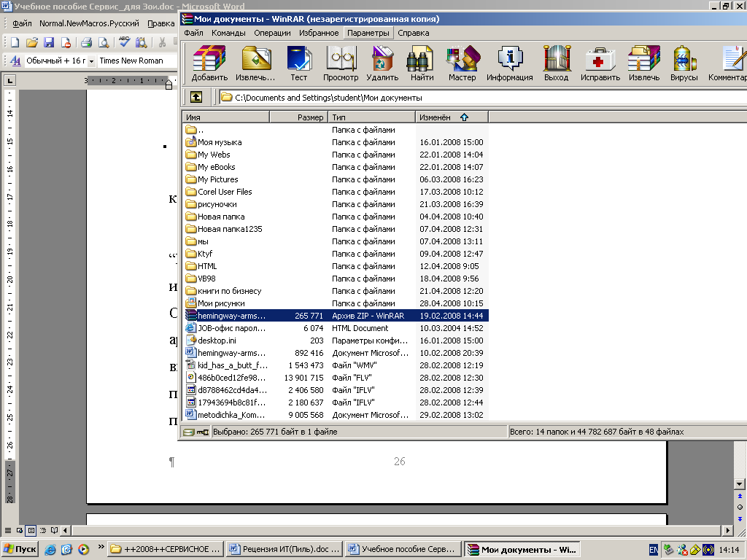Open the Файл menu in Word
Image resolution: width=747 pixels, height=560 pixels.
pyautogui.click(x=22, y=23)
